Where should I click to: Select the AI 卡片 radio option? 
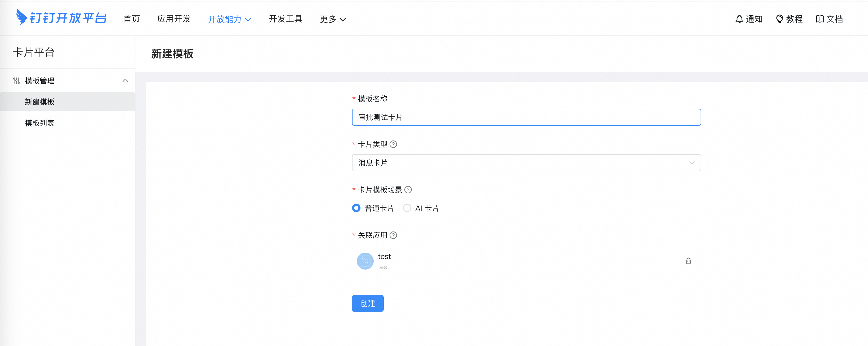407,208
